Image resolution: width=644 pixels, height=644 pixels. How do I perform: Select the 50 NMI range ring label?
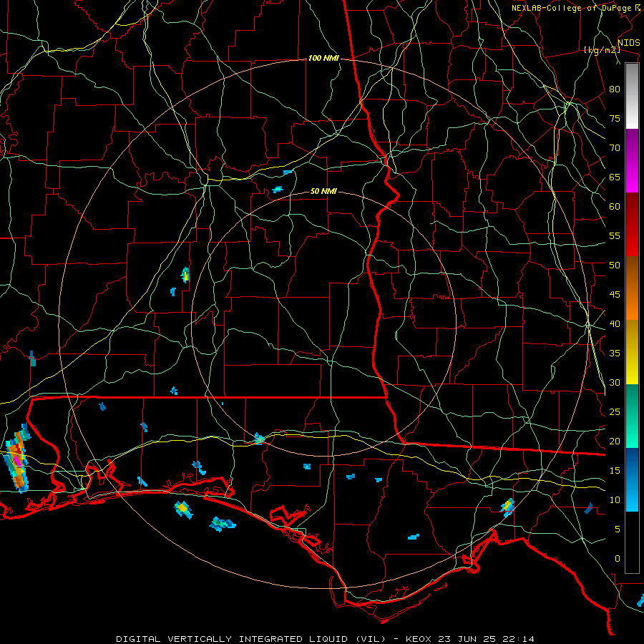(x=323, y=191)
